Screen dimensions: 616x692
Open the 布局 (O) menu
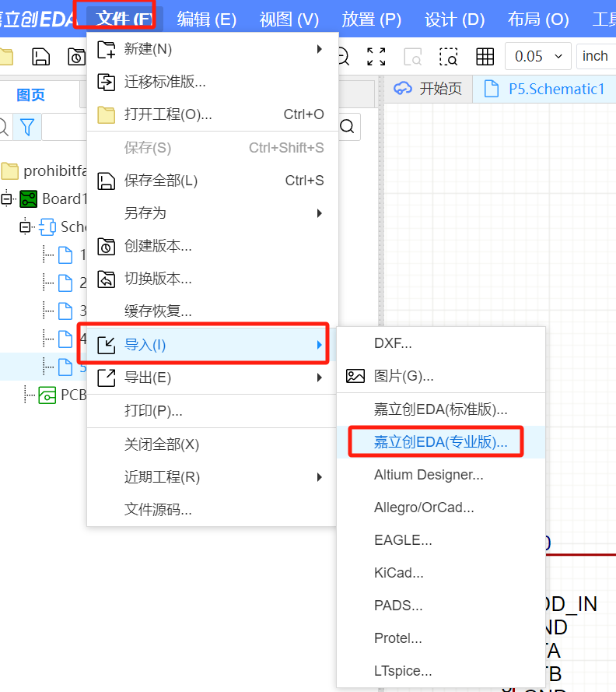click(538, 19)
